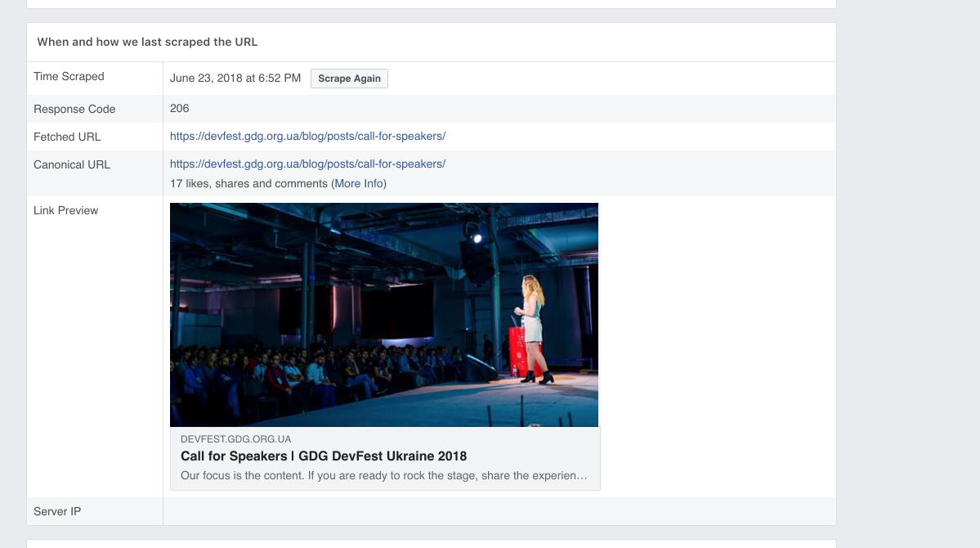The width and height of the screenshot is (980, 548).
Task: Click the preview description starting Our focus
Action: 384,475
